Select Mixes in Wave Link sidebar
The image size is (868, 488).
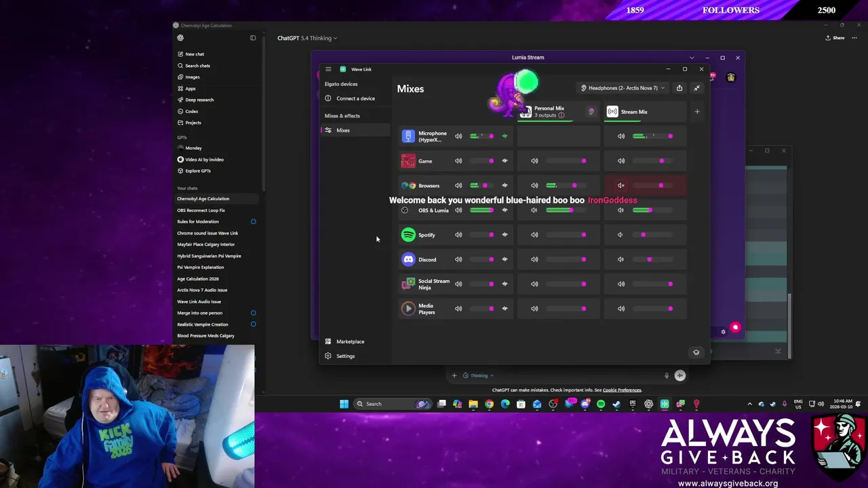pos(356,130)
